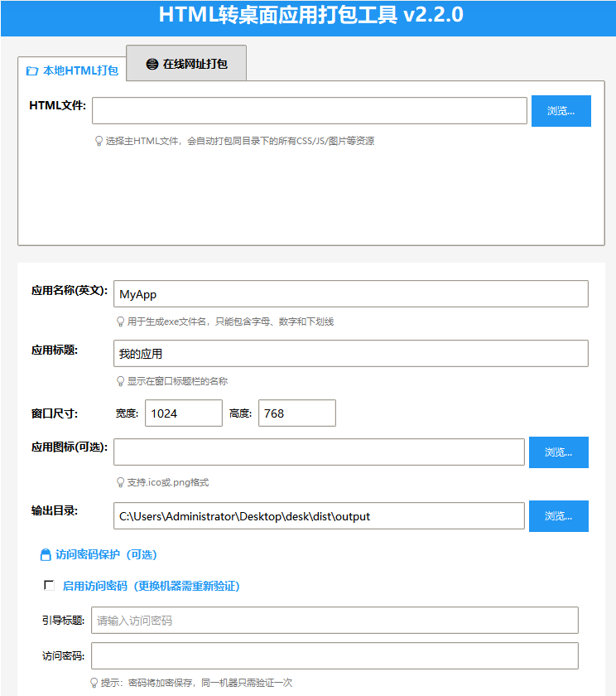Click the 宽度 field showing 1024
The image size is (616, 696).
coord(183,413)
